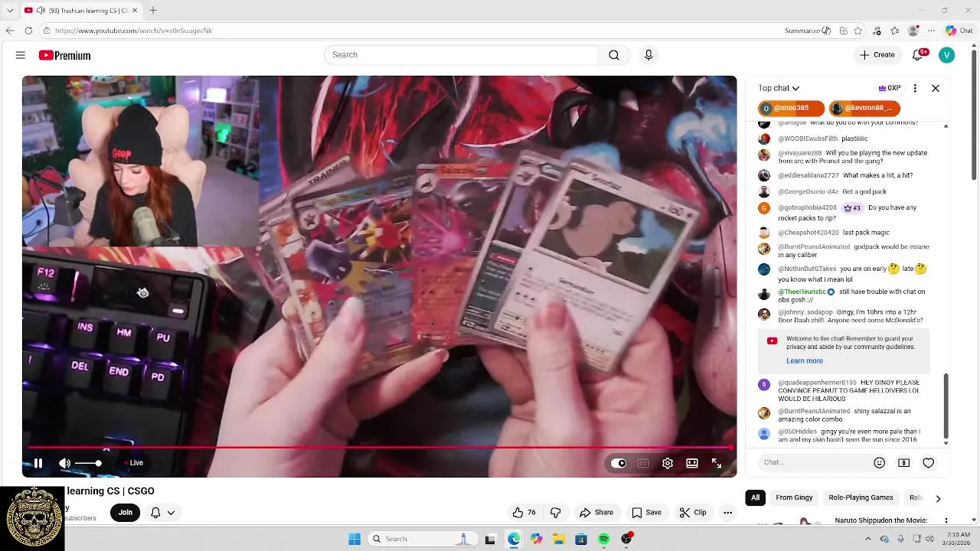This screenshot has height=551, width=980.
Task: Open the browser profile icon
Action: [913, 31]
